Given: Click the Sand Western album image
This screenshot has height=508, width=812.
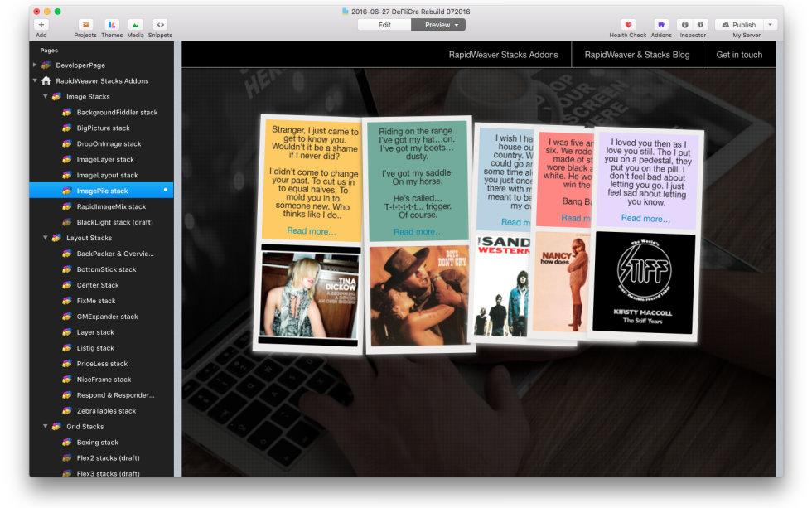Looking at the screenshot, I should (x=502, y=286).
